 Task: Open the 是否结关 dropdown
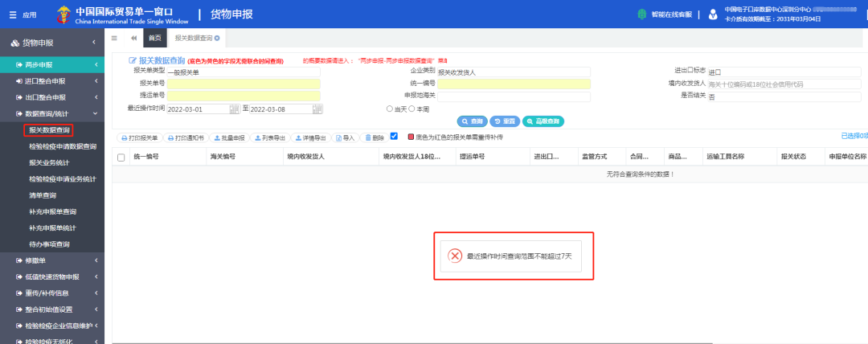click(x=784, y=96)
